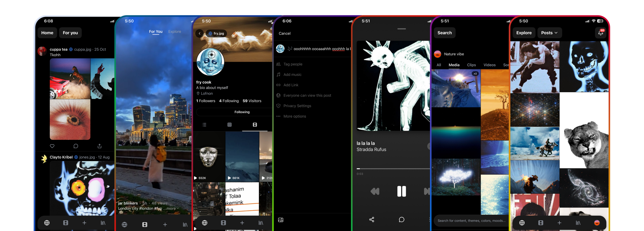Image resolution: width=644 pixels, height=231 pixels.
Task: Open the 661K views video thumbnail
Action: [242, 157]
